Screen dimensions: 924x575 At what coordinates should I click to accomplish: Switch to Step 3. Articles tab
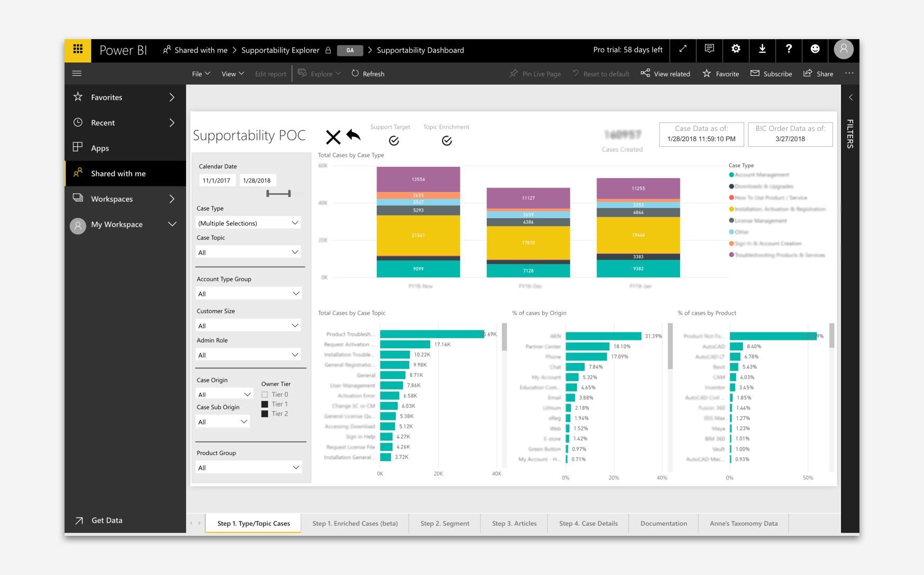click(x=514, y=523)
